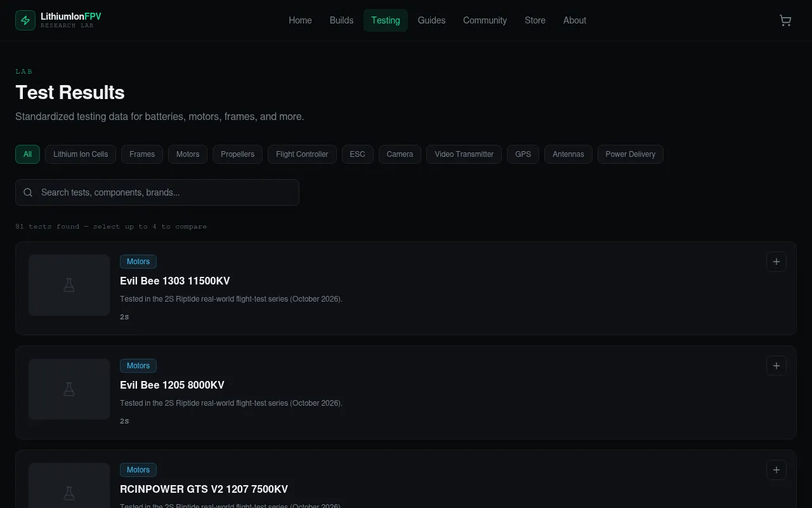Click Motors tag on Evil Bee 1303
Image resolution: width=812 pixels, height=508 pixels.
[x=138, y=262]
